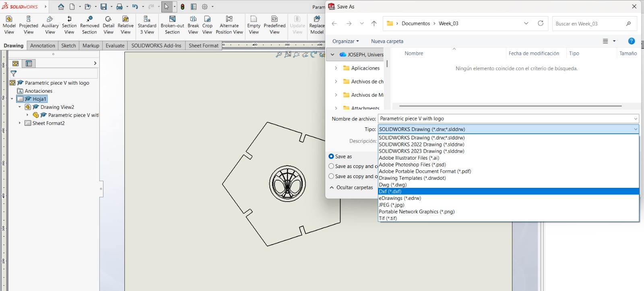Click the Save floppy disk icon
This screenshot has height=291, width=644.
pyautogui.click(x=103, y=7)
